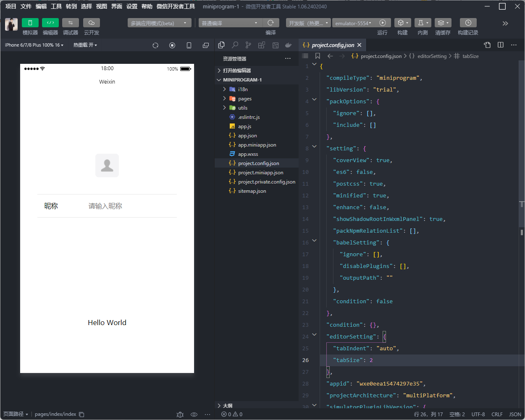Screen dimensions: 525x420
Task: Open the build (构建) dropdown button
Action: pos(403,23)
